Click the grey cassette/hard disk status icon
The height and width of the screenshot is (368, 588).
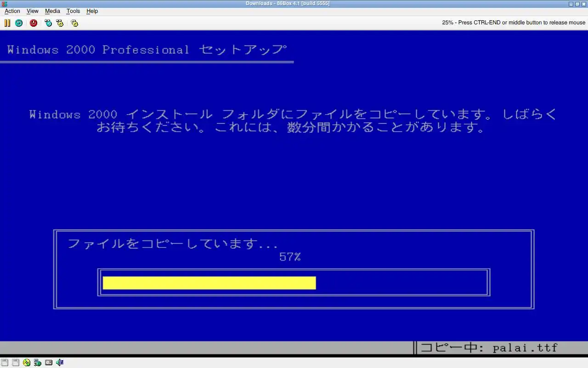[49, 362]
